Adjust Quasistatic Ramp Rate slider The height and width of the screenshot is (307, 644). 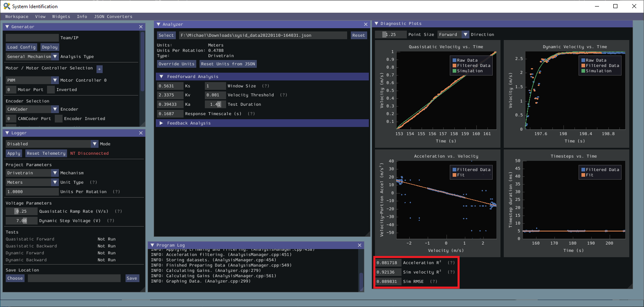(x=21, y=211)
